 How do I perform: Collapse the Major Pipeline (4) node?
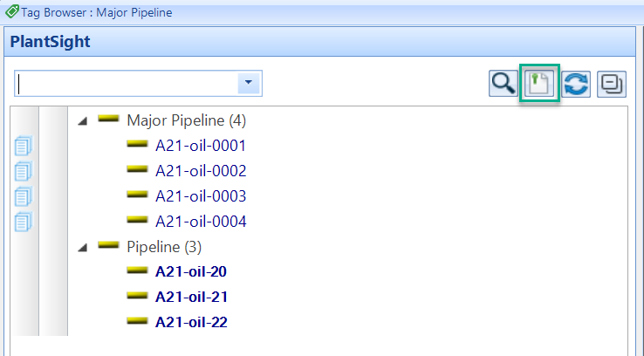coord(83,121)
